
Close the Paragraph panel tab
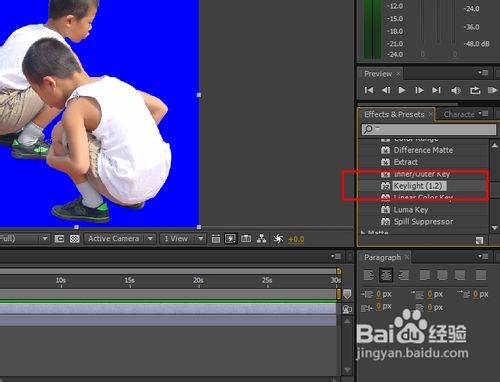pyautogui.click(x=407, y=257)
